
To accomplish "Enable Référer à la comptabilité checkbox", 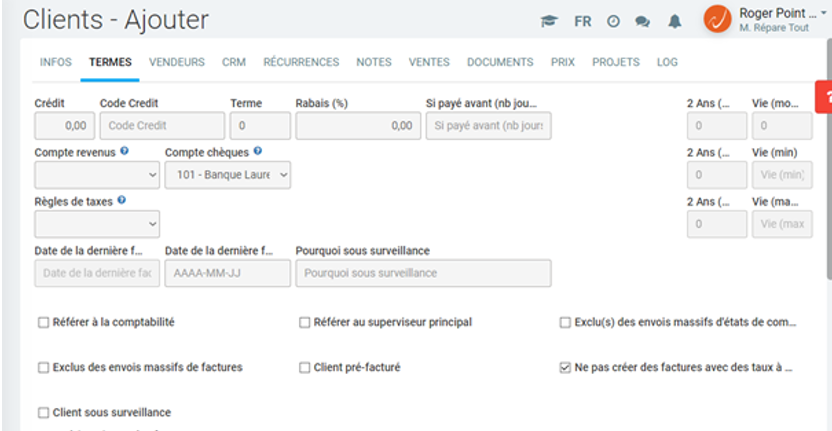I will point(43,322).
